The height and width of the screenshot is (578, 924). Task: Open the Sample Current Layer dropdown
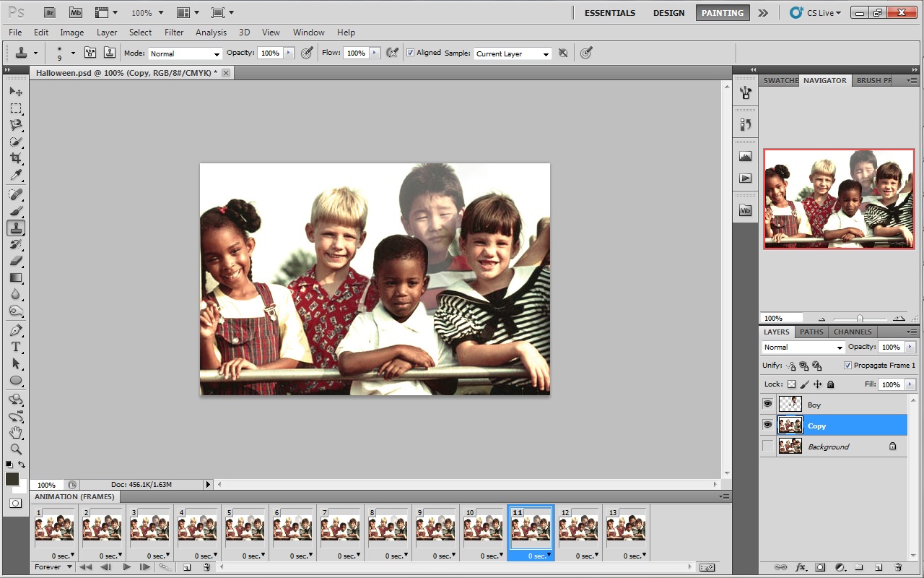click(x=513, y=53)
